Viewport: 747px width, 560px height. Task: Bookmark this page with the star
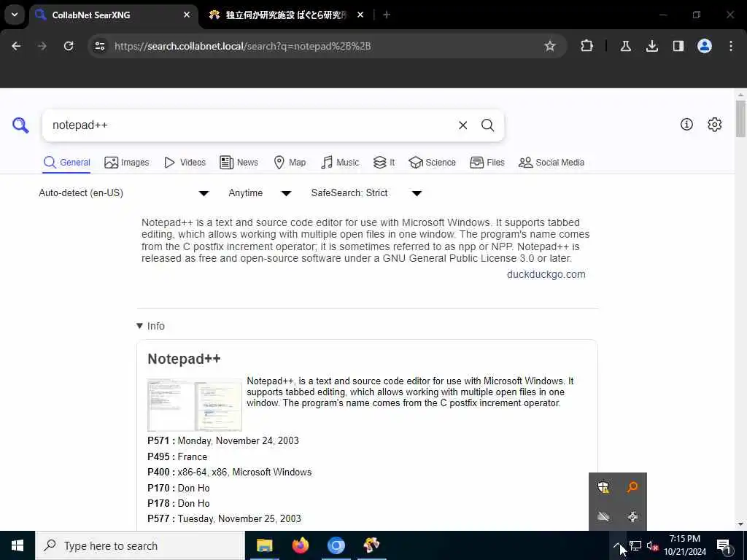pyautogui.click(x=550, y=46)
